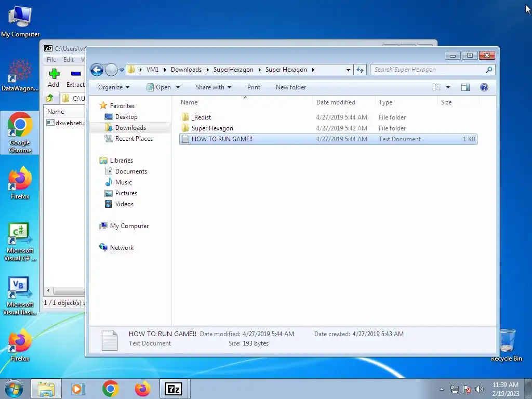Select Music library
The height and width of the screenshot is (399, 532).
tap(123, 182)
